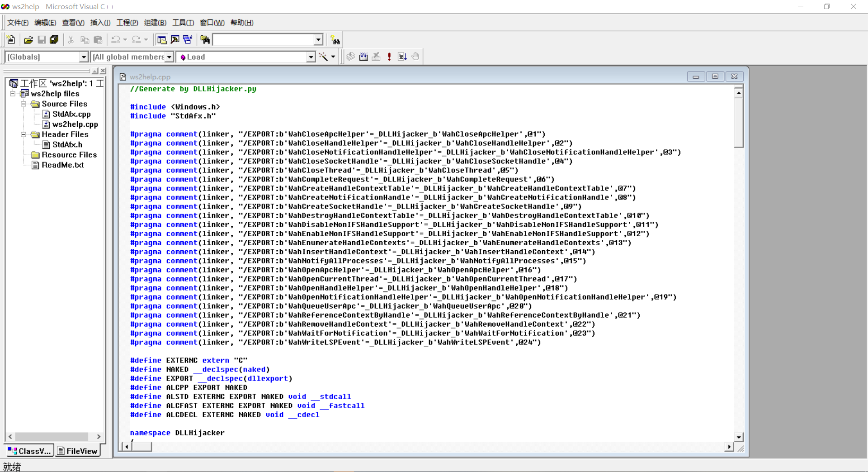This screenshot has height=472, width=868.
Task: Click the workspace root icon in tree
Action: (x=14, y=83)
